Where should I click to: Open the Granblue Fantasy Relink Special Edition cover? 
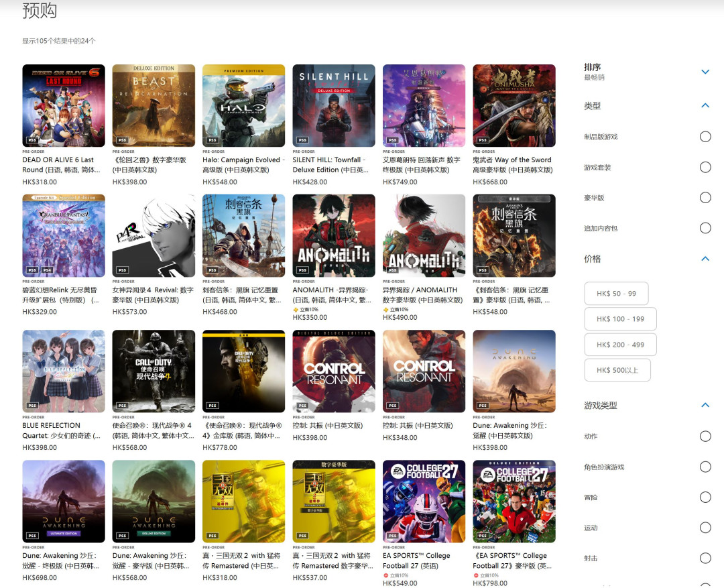[64, 235]
